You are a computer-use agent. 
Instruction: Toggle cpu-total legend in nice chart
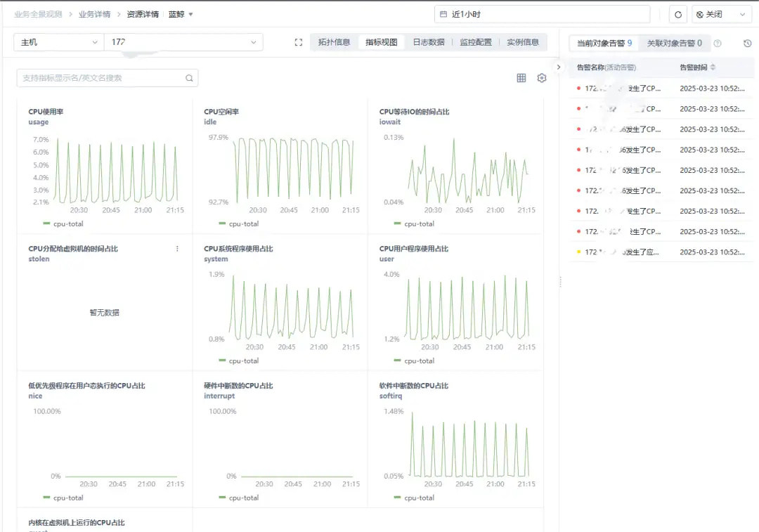(63, 498)
